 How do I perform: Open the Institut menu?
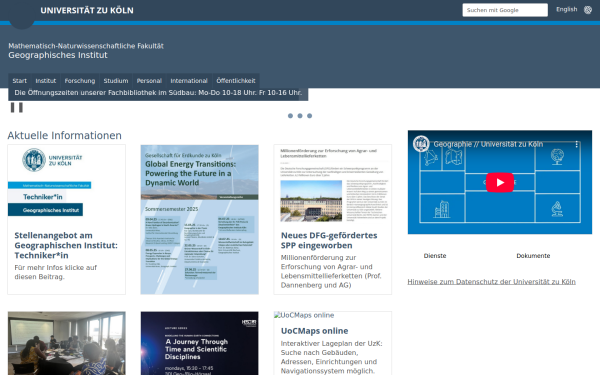click(x=46, y=81)
